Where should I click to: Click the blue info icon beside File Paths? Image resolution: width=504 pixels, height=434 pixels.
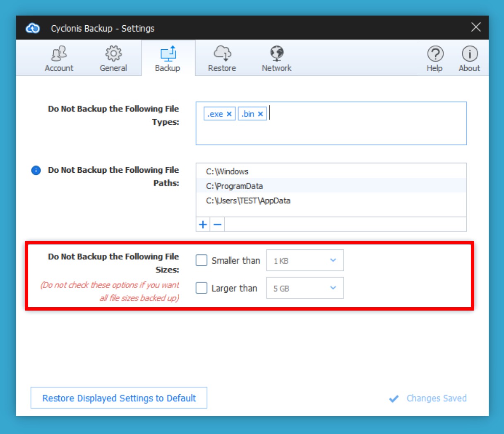[x=36, y=170]
